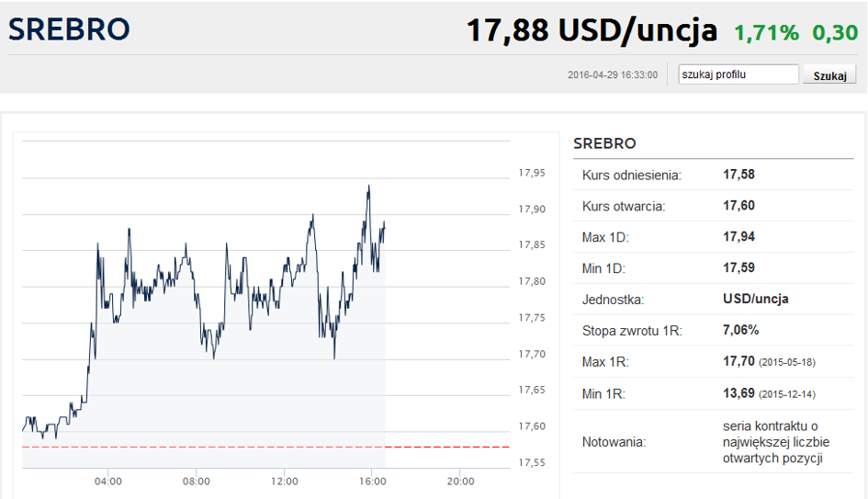Click the Min 1R date 2015-12-14
Viewport: 868px width, 499px height.
click(x=786, y=394)
